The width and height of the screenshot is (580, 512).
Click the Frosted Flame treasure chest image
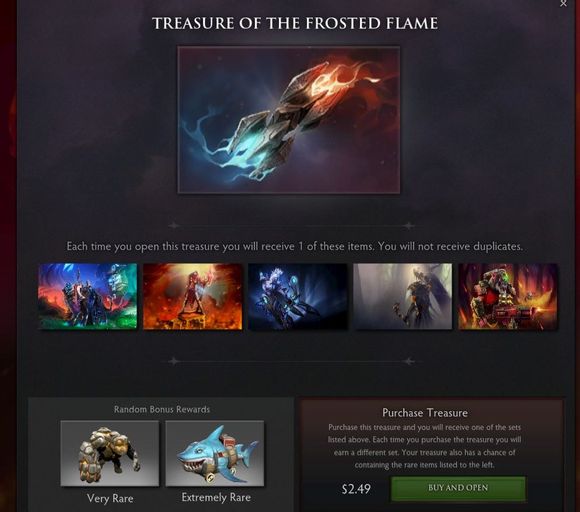click(289, 119)
